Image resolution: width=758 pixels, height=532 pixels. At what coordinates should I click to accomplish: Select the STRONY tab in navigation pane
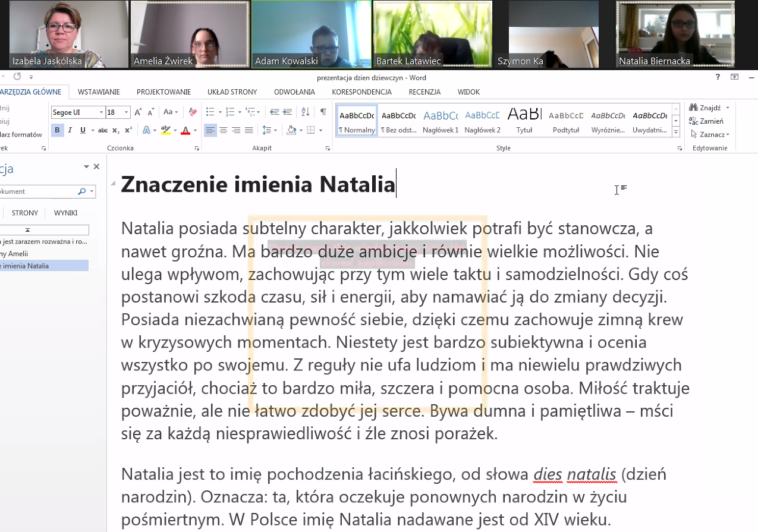25,213
